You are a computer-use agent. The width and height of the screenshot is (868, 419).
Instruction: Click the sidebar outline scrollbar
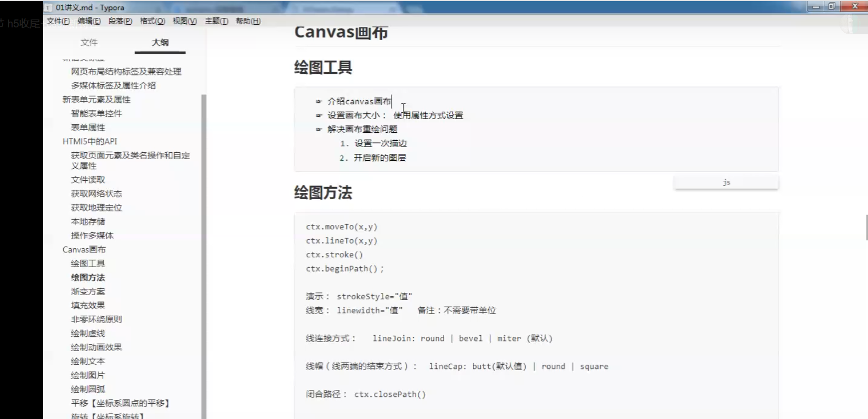(x=204, y=253)
